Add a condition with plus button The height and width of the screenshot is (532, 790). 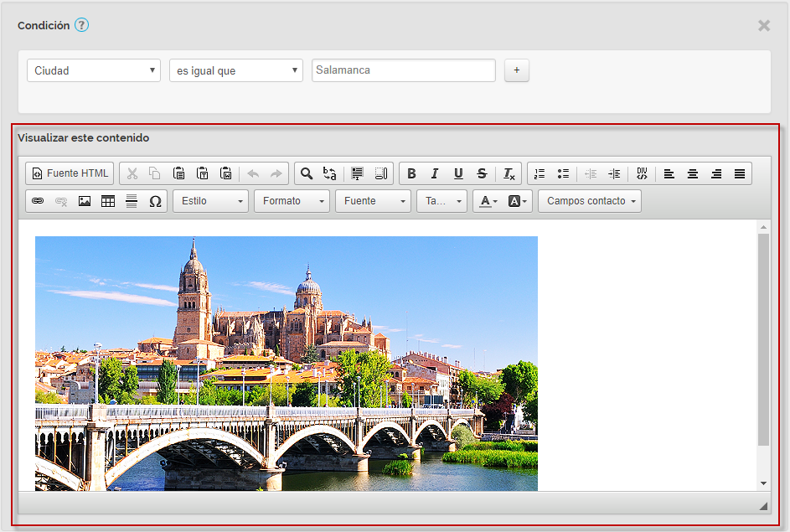(516, 70)
